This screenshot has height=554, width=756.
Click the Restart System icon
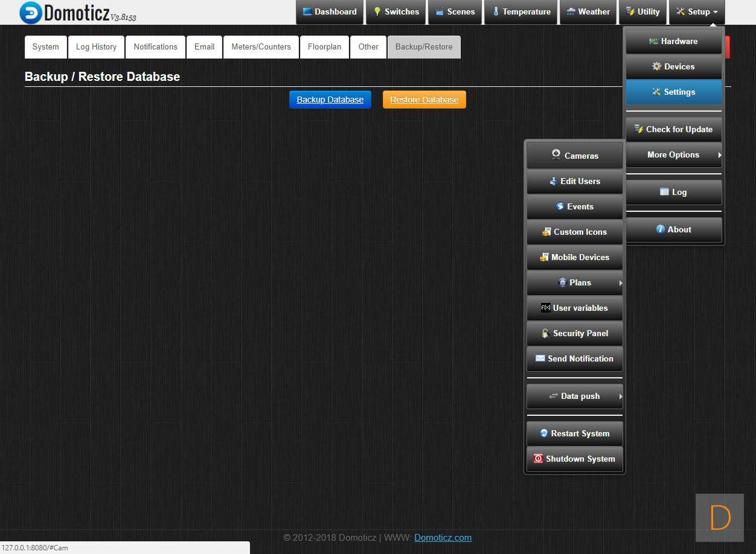tap(543, 433)
